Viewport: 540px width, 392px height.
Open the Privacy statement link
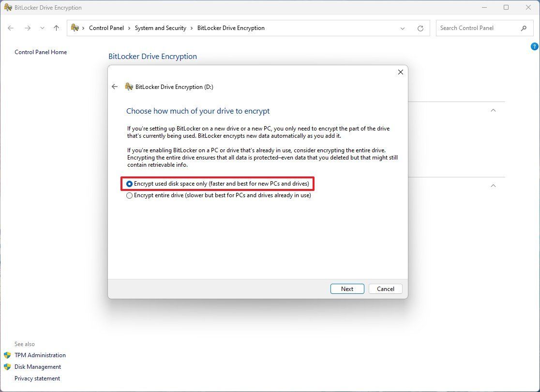(x=37, y=378)
